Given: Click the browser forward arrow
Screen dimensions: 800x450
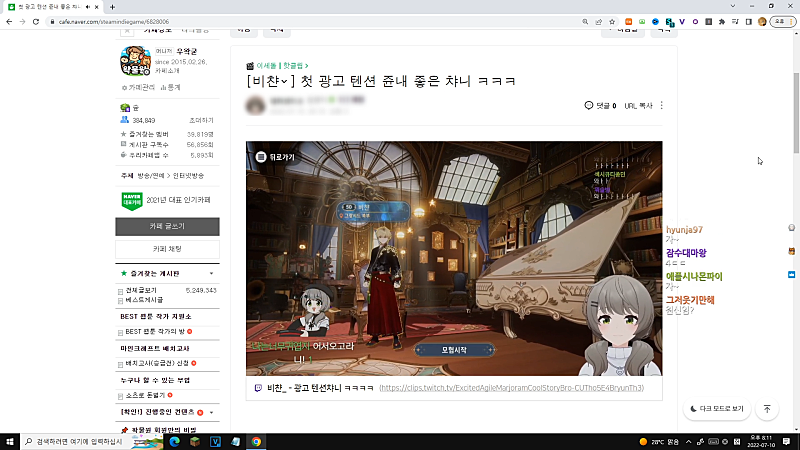Looking at the screenshot, I should (x=22, y=22).
